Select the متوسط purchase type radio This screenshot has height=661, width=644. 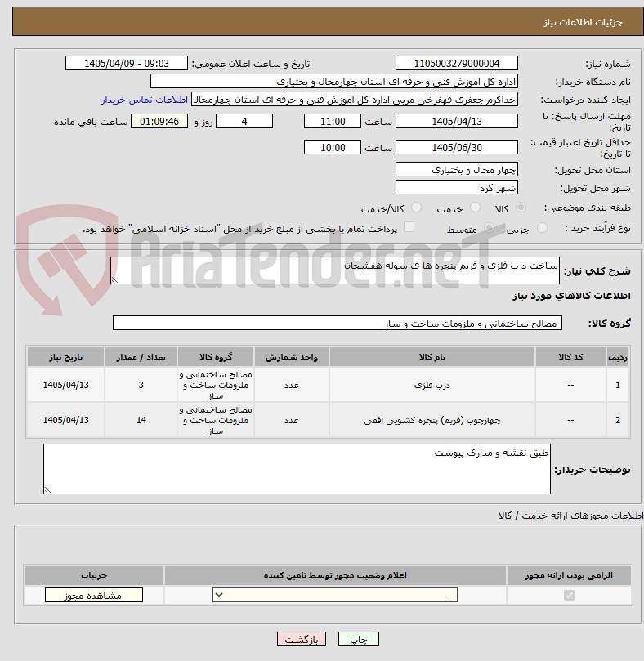tap(490, 228)
